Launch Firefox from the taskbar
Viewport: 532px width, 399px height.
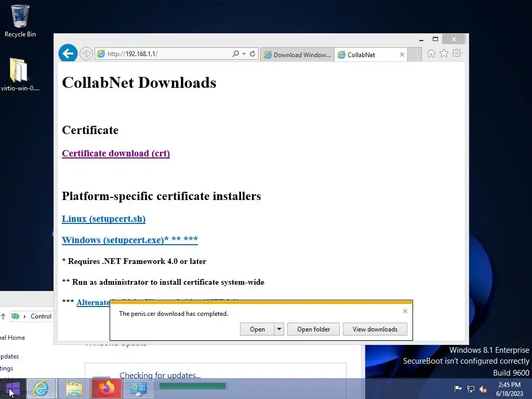[106, 389]
